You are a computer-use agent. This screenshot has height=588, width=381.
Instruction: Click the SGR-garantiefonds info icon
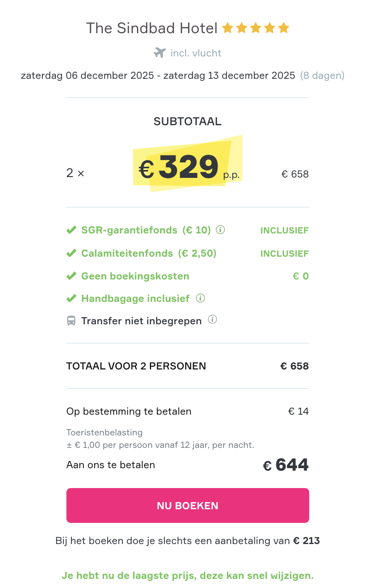pyautogui.click(x=221, y=230)
